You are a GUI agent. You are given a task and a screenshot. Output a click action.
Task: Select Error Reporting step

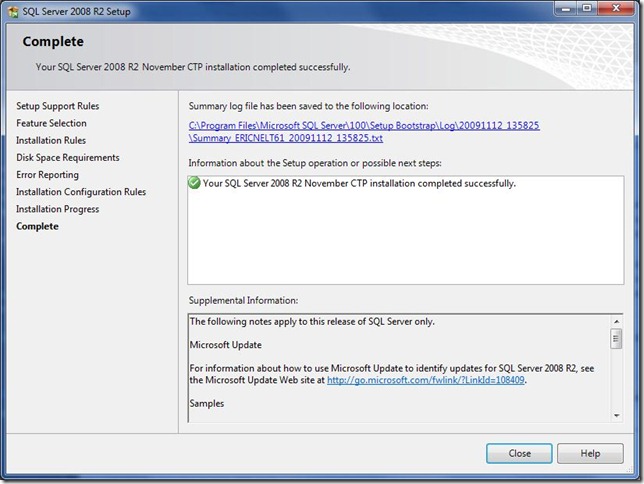(x=47, y=175)
